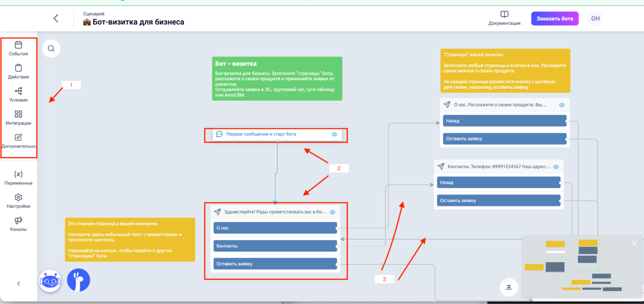Image resolution: width=644 pixels, height=304 pixels.
Task: Collapse the left sidebar with chevron
Action: (18, 283)
